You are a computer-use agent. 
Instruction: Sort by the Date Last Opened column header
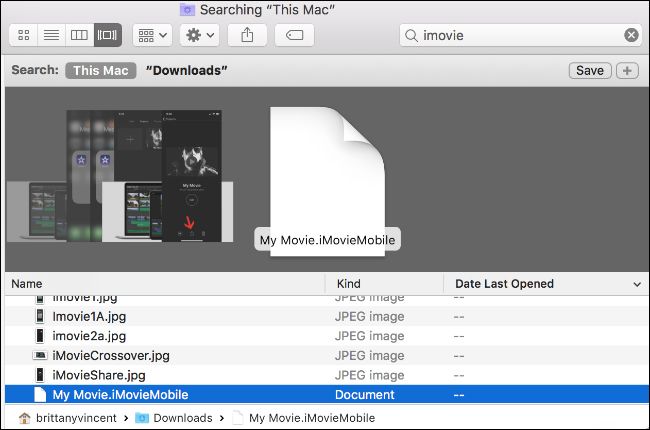click(x=546, y=284)
